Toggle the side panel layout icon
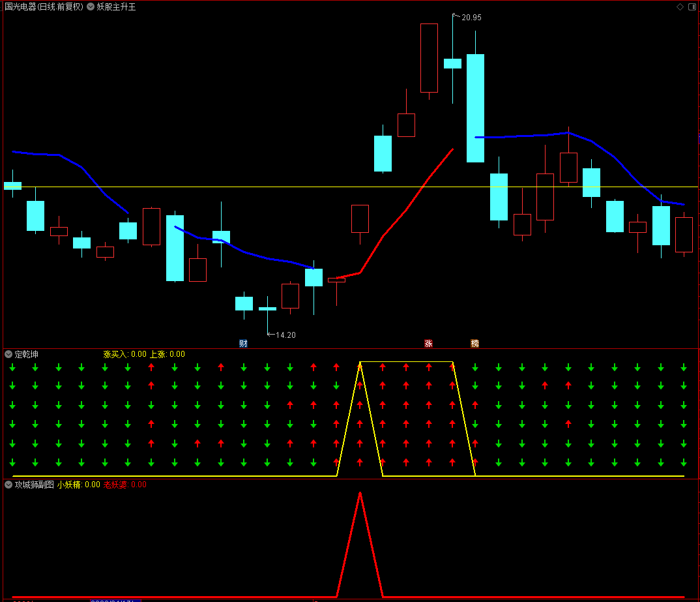 pyautogui.click(x=692, y=7)
